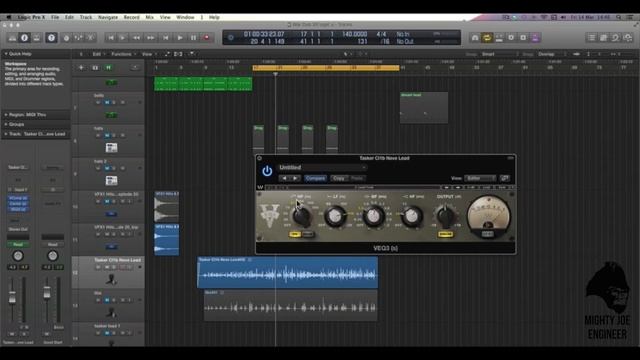Open the Toolbar button in the control bar
Viewport: 640px width, 360px height.
pyautogui.click(x=36, y=38)
